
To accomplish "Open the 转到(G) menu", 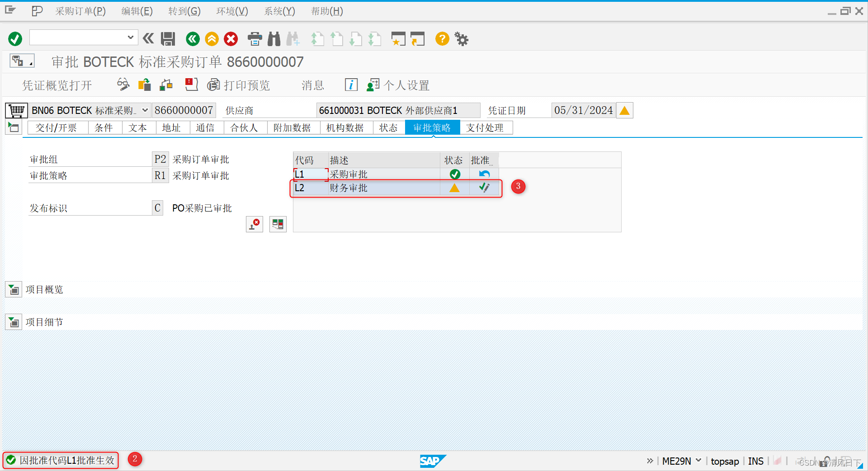I will [184, 11].
